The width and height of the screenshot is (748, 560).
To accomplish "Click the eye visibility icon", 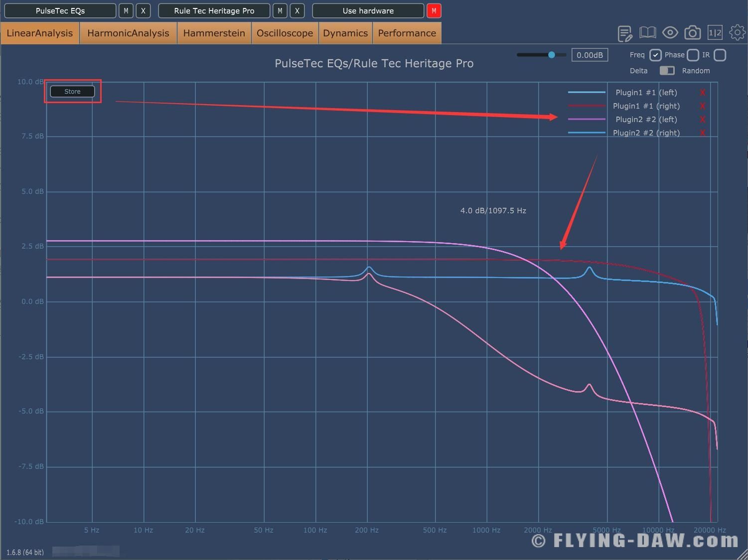I will 670,33.
